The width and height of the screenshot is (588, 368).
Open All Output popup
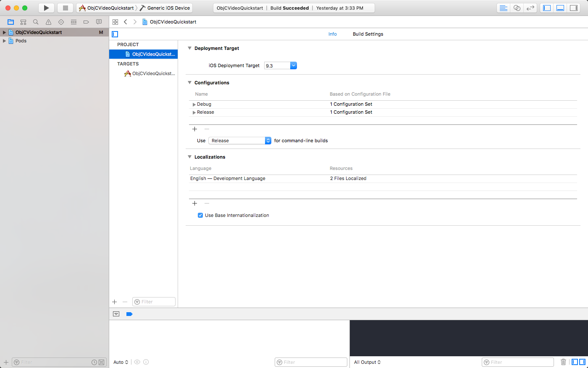coord(367,362)
